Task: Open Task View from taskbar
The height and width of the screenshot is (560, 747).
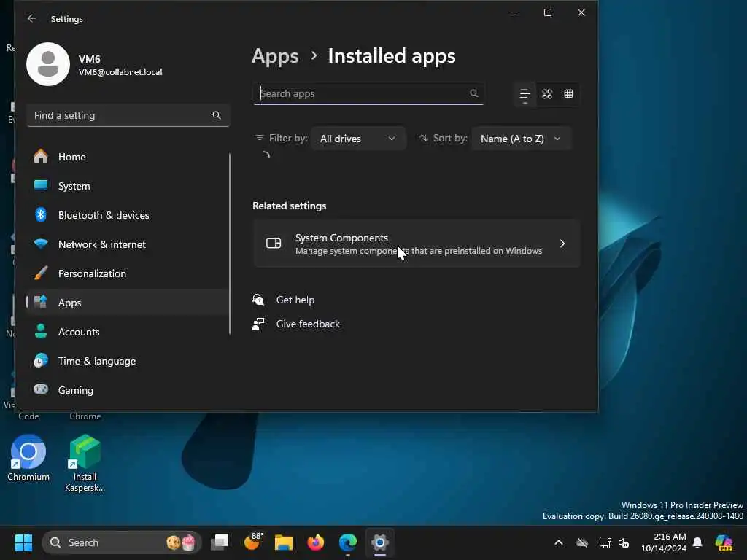Action: coord(220,542)
